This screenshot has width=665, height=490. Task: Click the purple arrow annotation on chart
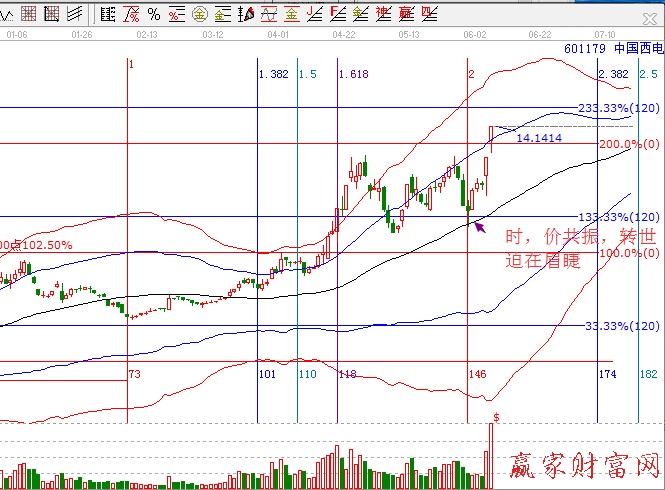coord(480,227)
